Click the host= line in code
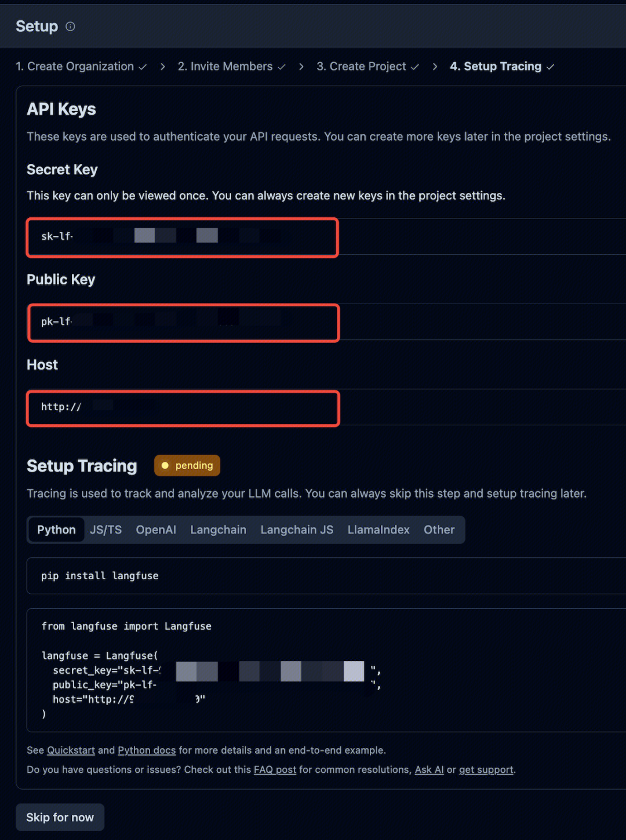Image resolution: width=626 pixels, height=840 pixels. [x=129, y=699]
